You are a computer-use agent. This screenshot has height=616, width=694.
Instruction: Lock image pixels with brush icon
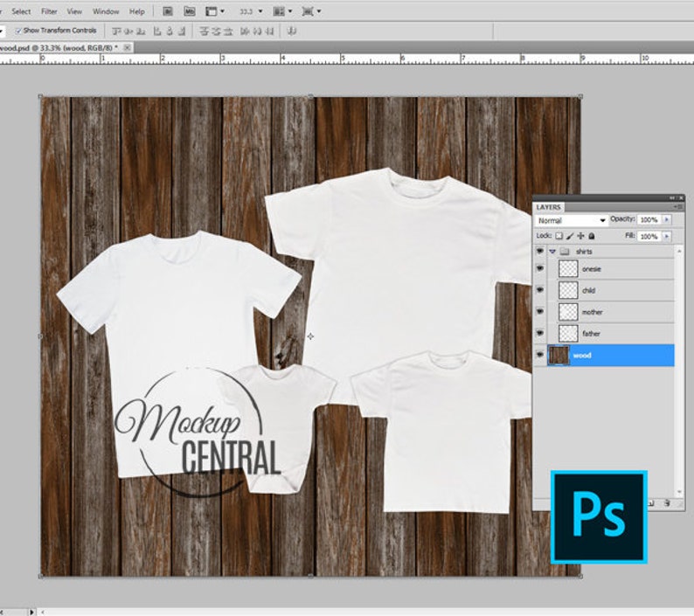570,236
